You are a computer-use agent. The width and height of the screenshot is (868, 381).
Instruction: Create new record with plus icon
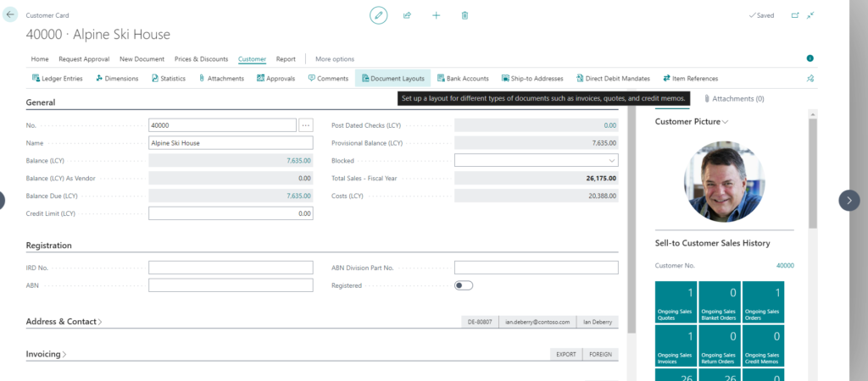(x=437, y=15)
